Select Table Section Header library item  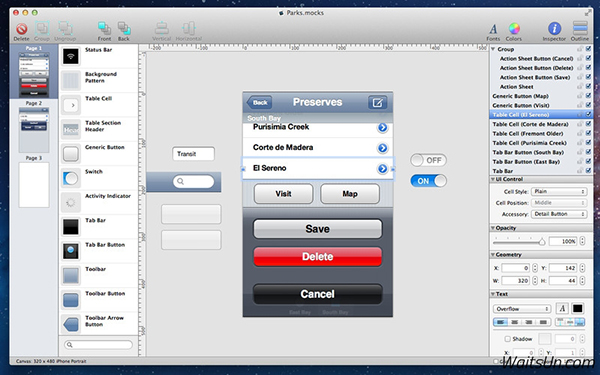pyautogui.click(x=98, y=129)
